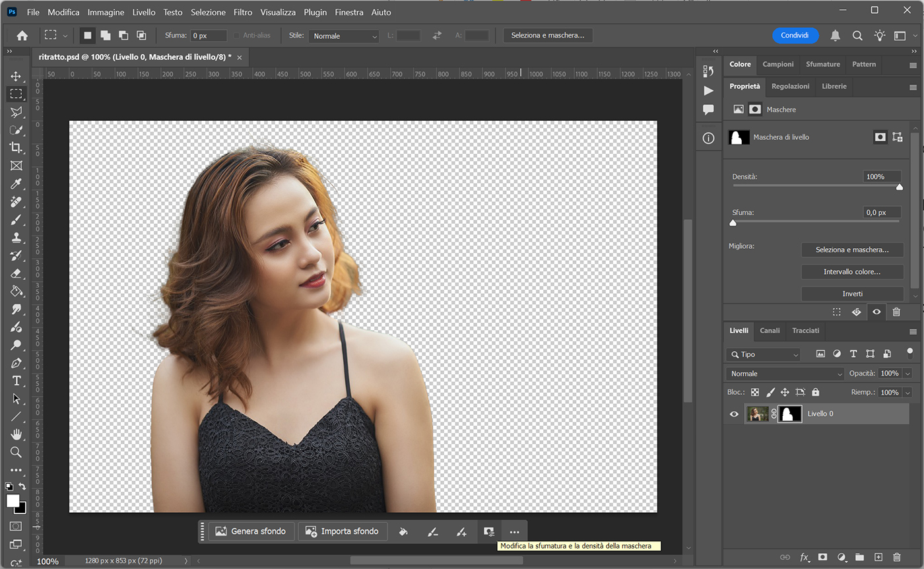
Task: Open the Search magnifier icon
Action: point(857,36)
